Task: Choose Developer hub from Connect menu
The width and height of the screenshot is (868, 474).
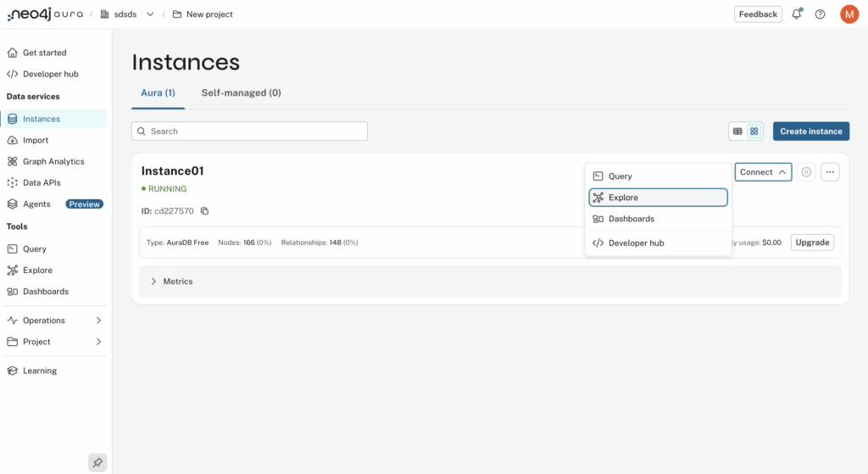Action: point(658,243)
